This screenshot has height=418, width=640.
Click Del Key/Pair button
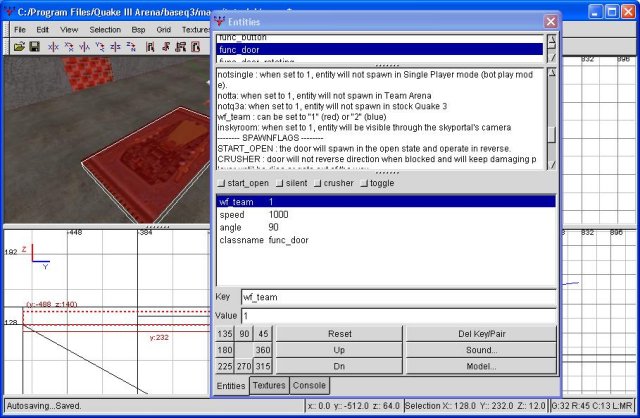pyautogui.click(x=482, y=334)
